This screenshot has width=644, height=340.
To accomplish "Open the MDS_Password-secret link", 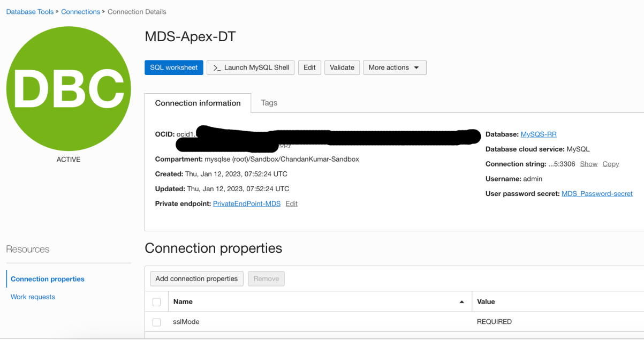I will 597,194.
